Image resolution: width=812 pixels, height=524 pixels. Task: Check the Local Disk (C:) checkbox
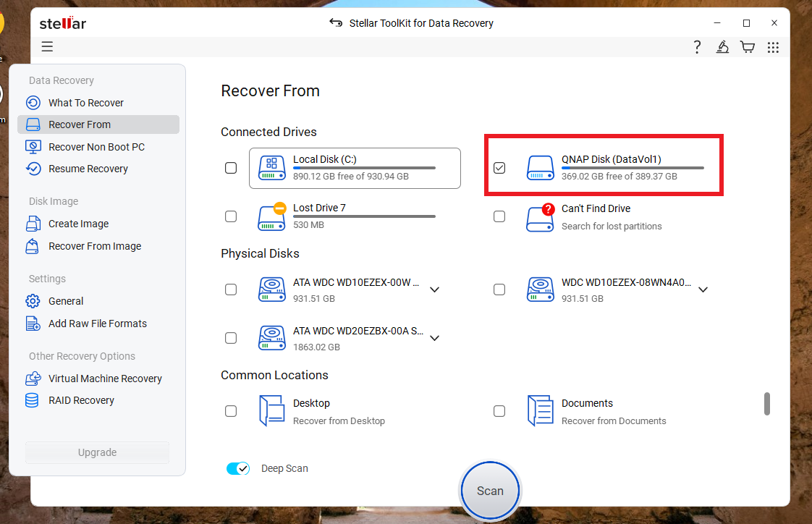click(231, 168)
